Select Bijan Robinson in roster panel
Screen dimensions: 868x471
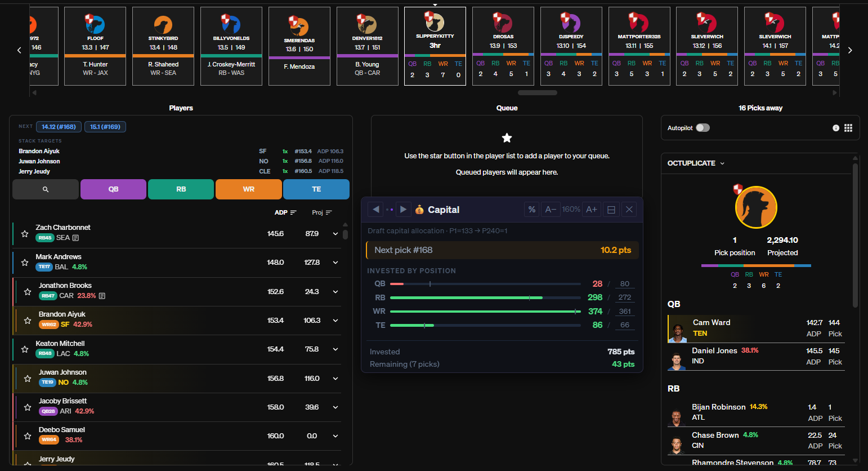tap(756, 413)
